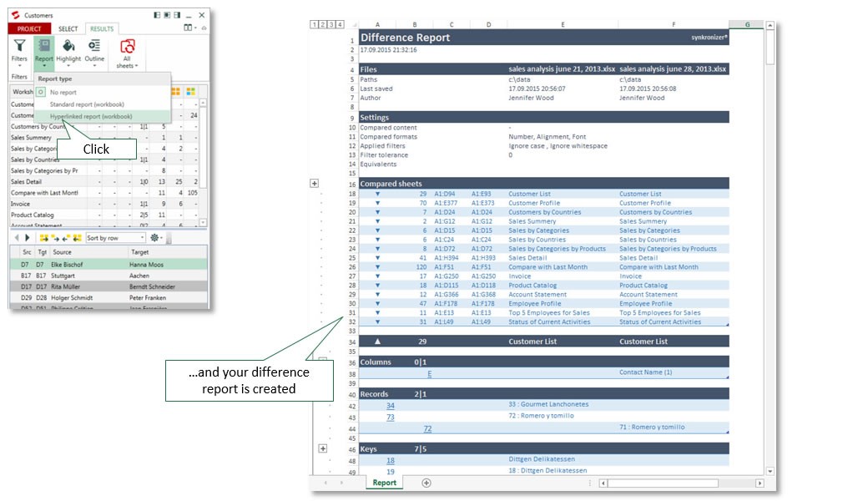Expand the Outline dropdown arrow
The width and height of the screenshot is (868, 501).
94,66
